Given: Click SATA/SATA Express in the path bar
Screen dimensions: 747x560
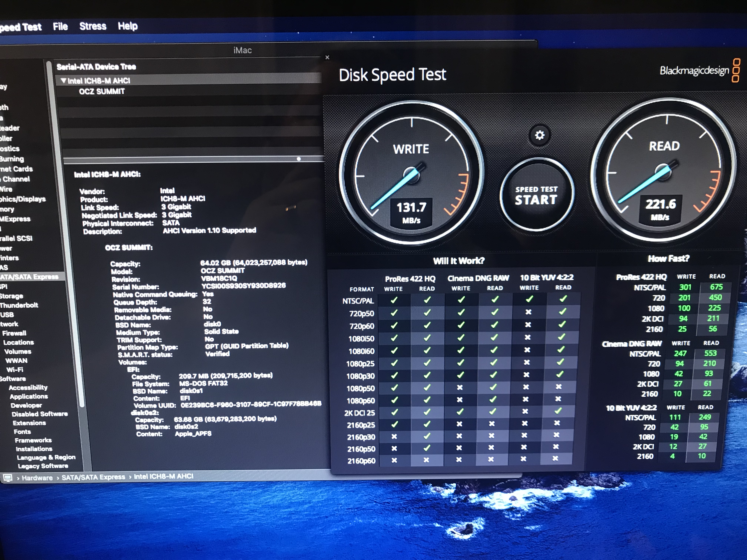Looking at the screenshot, I should point(93,477).
